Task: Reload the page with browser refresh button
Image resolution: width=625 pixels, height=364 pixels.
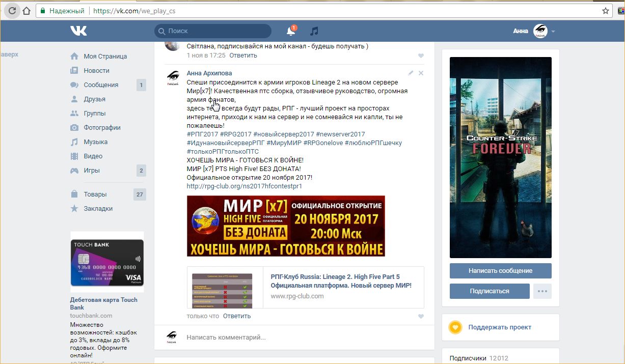Action: pos(12,10)
